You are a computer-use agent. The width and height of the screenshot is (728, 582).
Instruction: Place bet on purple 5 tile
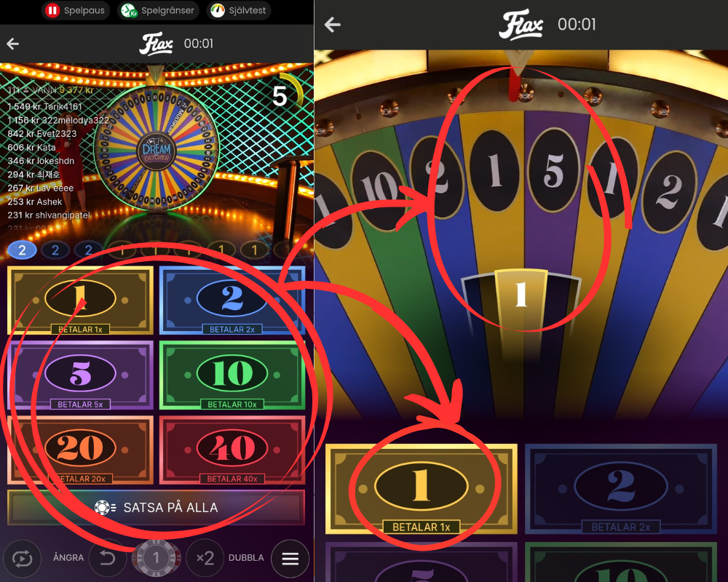point(80,375)
